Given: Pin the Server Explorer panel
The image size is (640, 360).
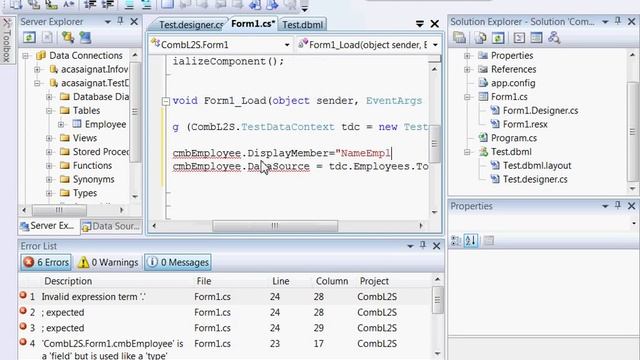Looking at the screenshot, I should (120, 21).
